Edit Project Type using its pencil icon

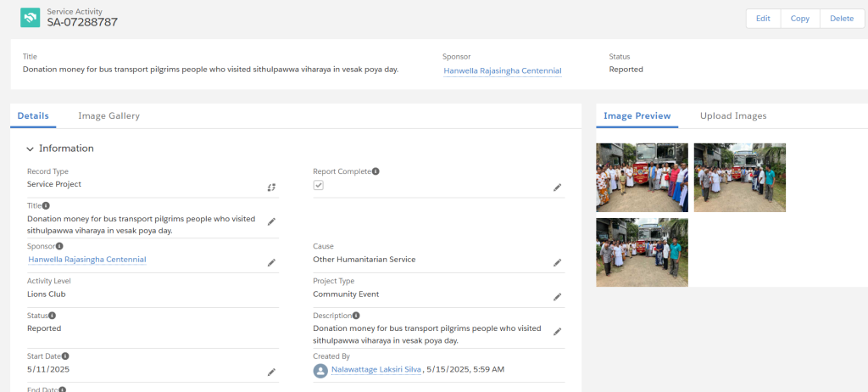coord(558,297)
